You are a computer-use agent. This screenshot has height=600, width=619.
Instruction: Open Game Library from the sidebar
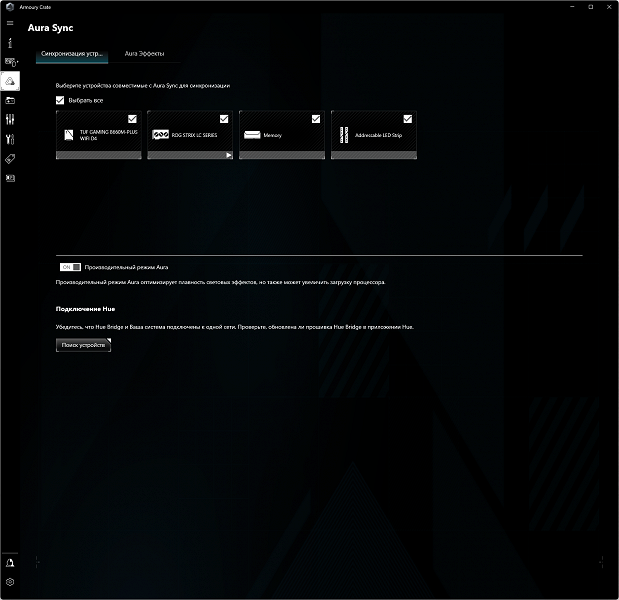coord(10,101)
